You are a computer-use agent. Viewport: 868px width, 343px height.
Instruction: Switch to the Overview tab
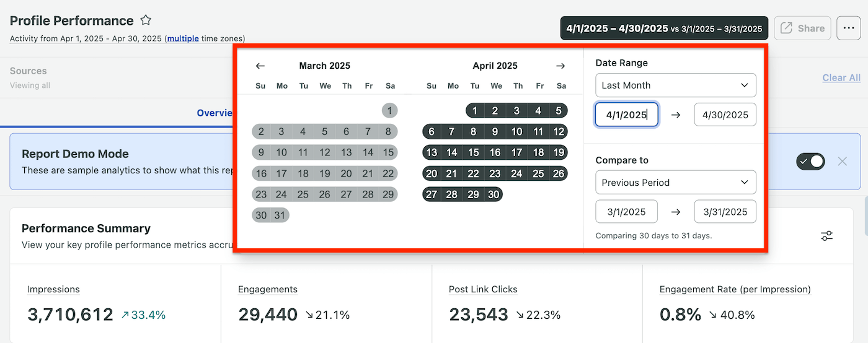(215, 113)
